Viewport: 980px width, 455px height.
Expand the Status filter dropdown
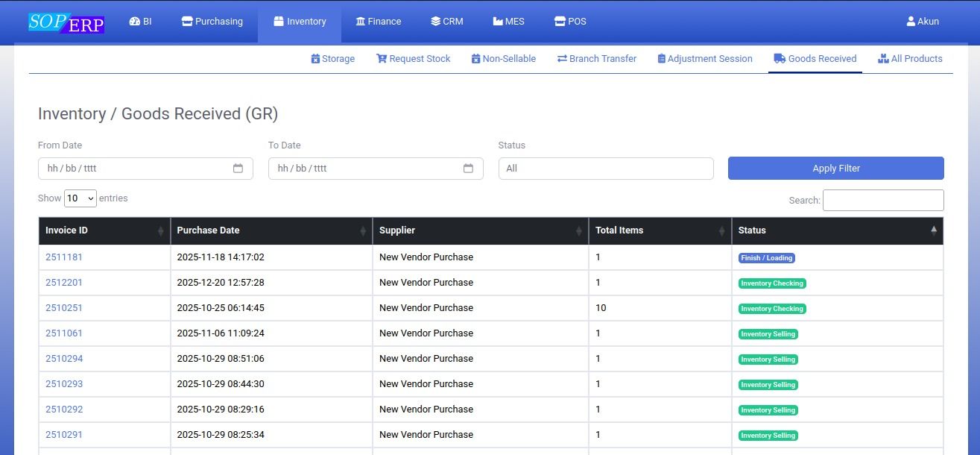pyautogui.click(x=605, y=169)
